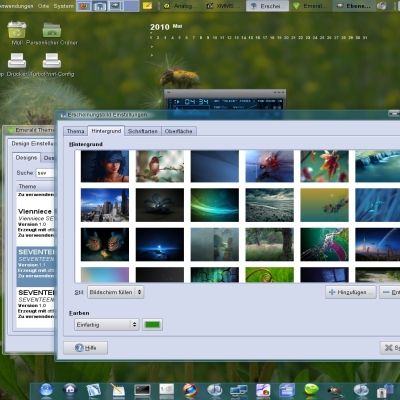The height and width of the screenshot is (400, 400).
Task: Select the two fish creatures wallpaper
Action: click(105, 244)
